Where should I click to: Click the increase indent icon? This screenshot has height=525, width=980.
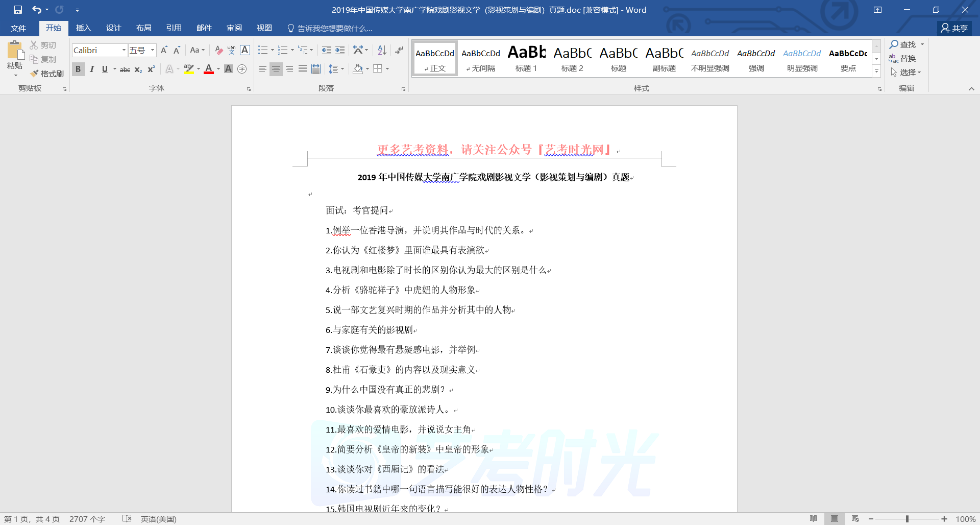pyautogui.click(x=340, y=50)
